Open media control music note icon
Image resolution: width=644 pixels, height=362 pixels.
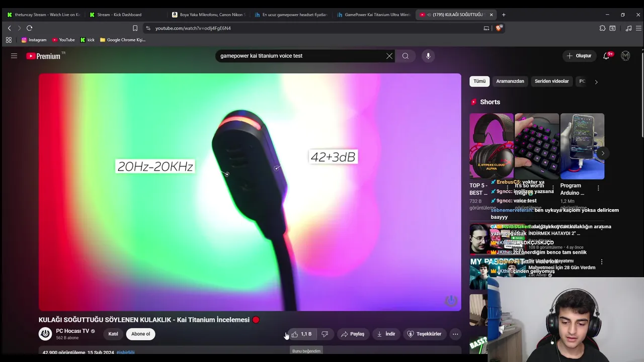coord(628,28)
